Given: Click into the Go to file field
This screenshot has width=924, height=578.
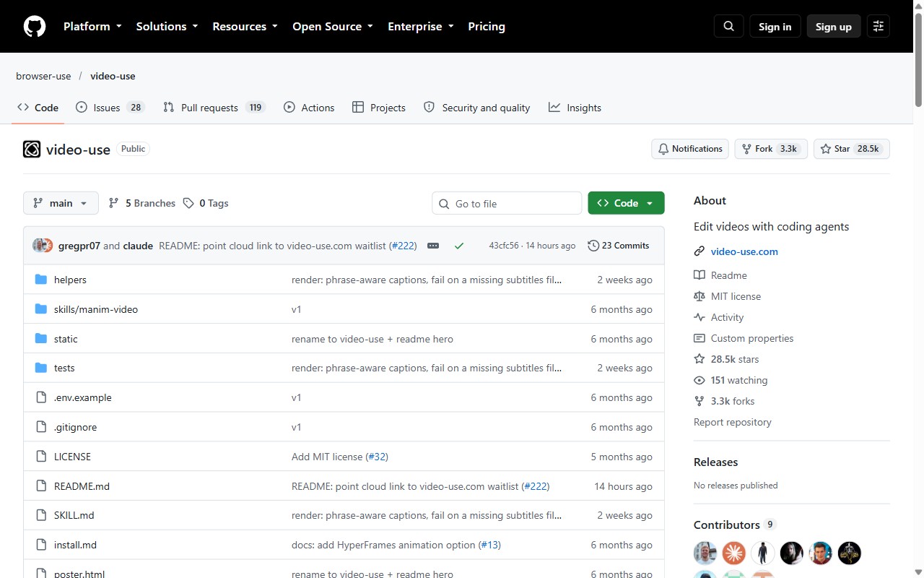Looking at the screenshot, I should click(x=507, y=204).
